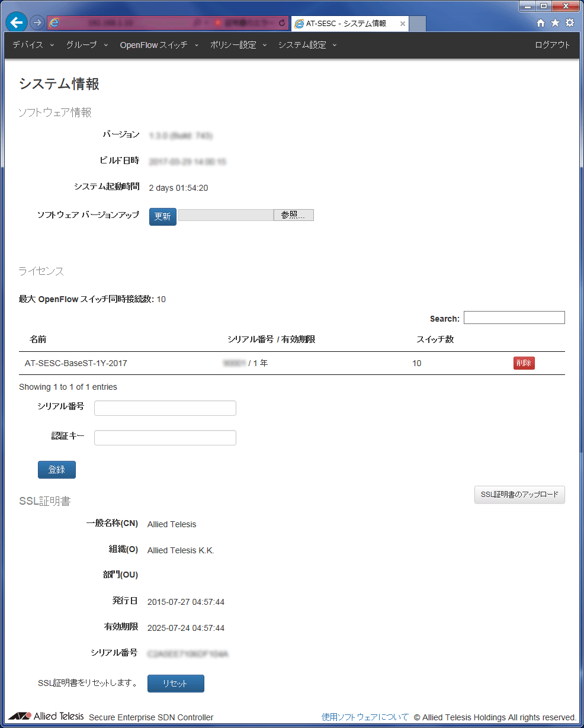Click 登録 to register the license
The width and height of the screenshot is (584, 728).
point(57,470)
